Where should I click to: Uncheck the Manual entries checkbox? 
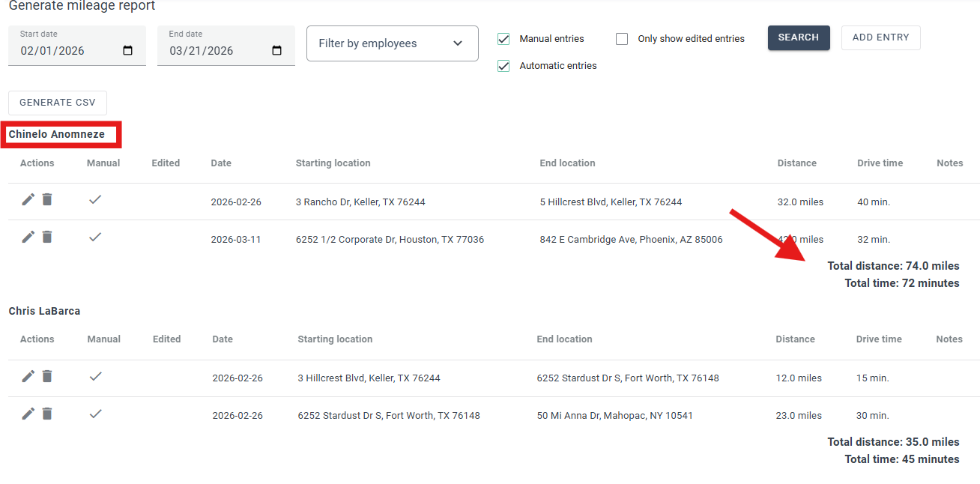click(x=503, y=39)
